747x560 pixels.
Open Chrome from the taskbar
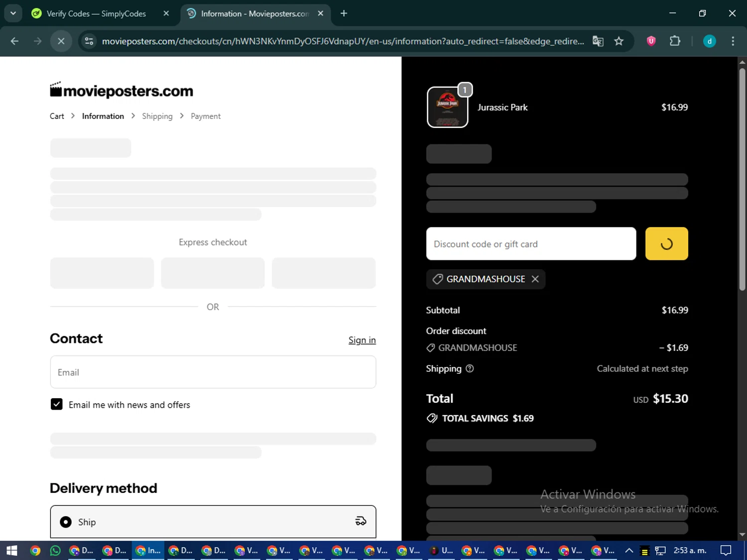click(x=35, y=551)
